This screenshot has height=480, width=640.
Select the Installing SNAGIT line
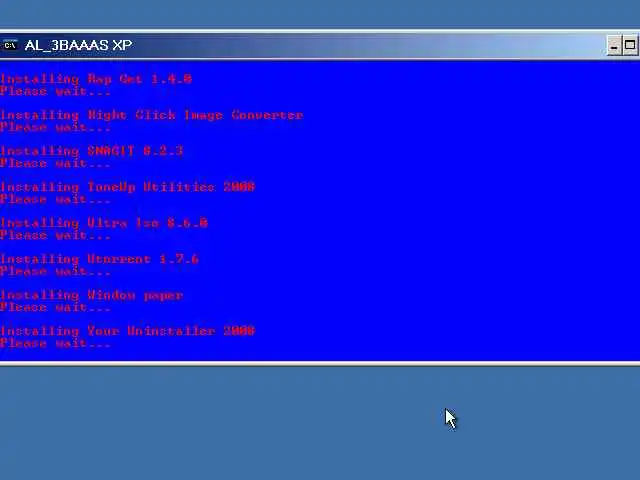[91, 151]
